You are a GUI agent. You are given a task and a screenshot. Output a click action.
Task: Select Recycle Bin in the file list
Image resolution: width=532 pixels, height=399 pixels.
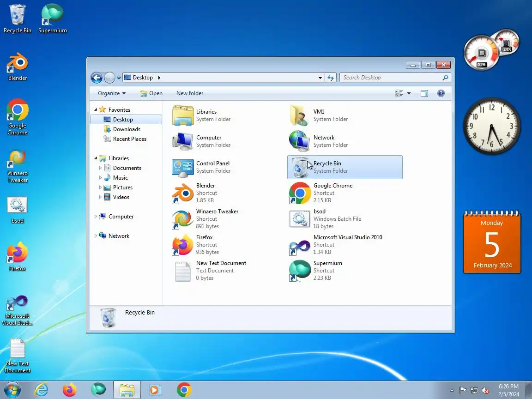pos(345,167)
